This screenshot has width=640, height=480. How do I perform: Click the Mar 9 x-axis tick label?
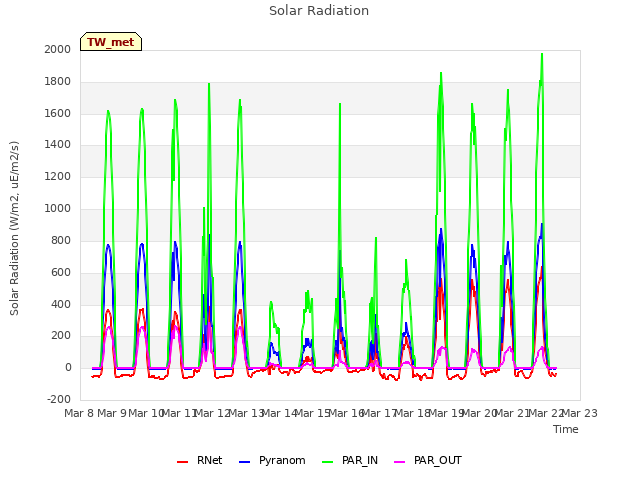click(x=113, y=413)
